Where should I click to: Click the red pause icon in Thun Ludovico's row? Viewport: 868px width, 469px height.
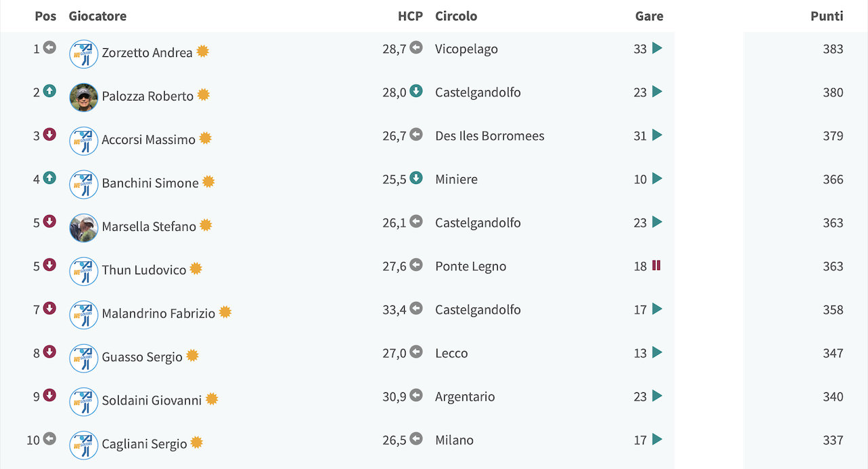656,265
